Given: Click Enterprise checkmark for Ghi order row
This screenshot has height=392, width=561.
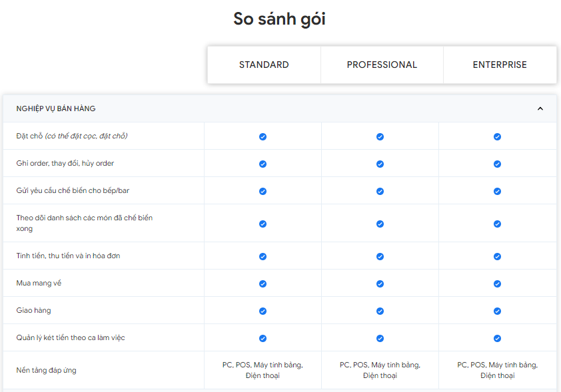Looking at the screenshot, I should [497, 164].
